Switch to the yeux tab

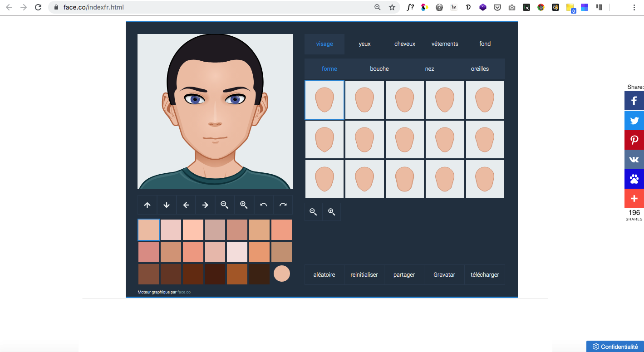tap(364, 44)
